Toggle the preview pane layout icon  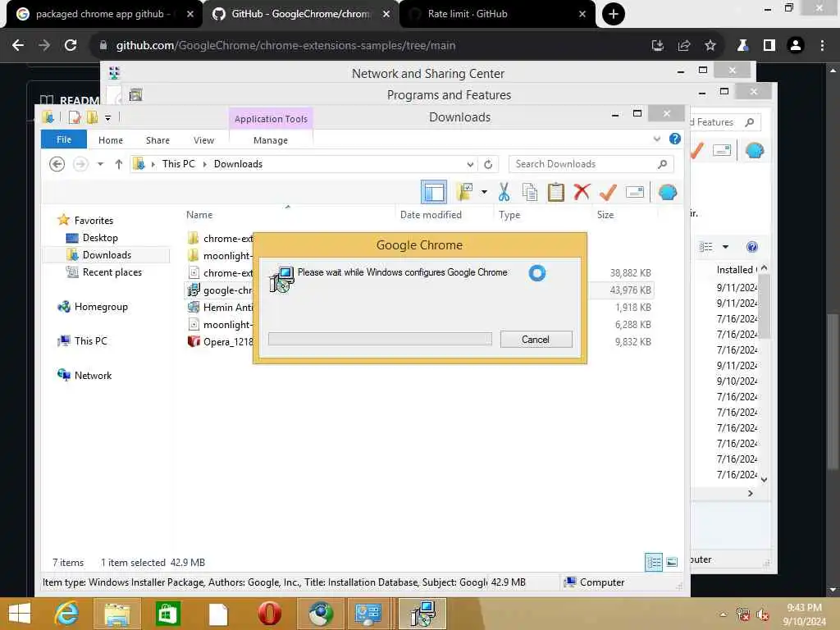[x=433, y=192]
